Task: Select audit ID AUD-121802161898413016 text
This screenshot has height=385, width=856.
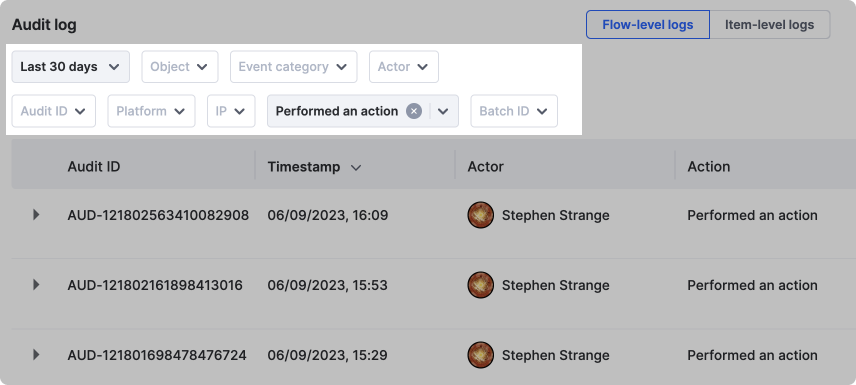Action: [155, 285]
